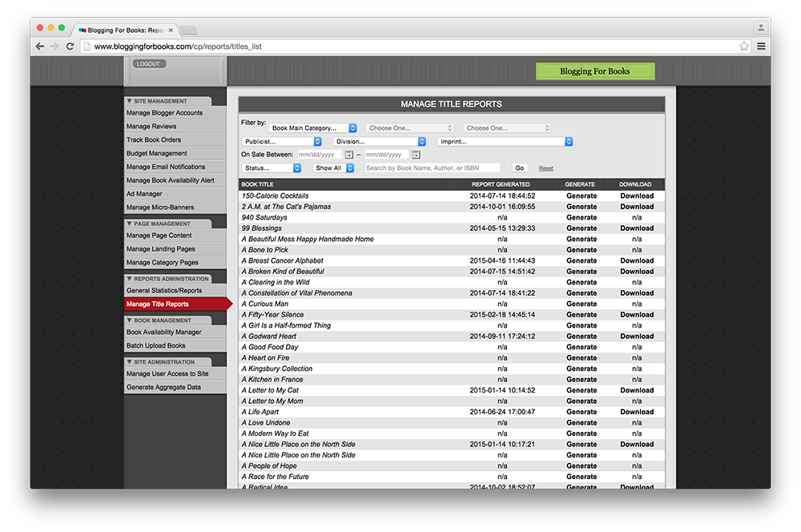Viewport: 801px width, 532px height.
Task: Open the Publicist filter dropdown
Action: 282,142
